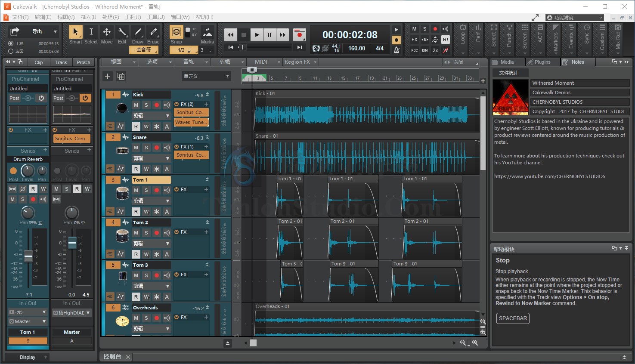635x364 pixels.
Task: Switch to the Media browser tab
Action: point(507,62)
